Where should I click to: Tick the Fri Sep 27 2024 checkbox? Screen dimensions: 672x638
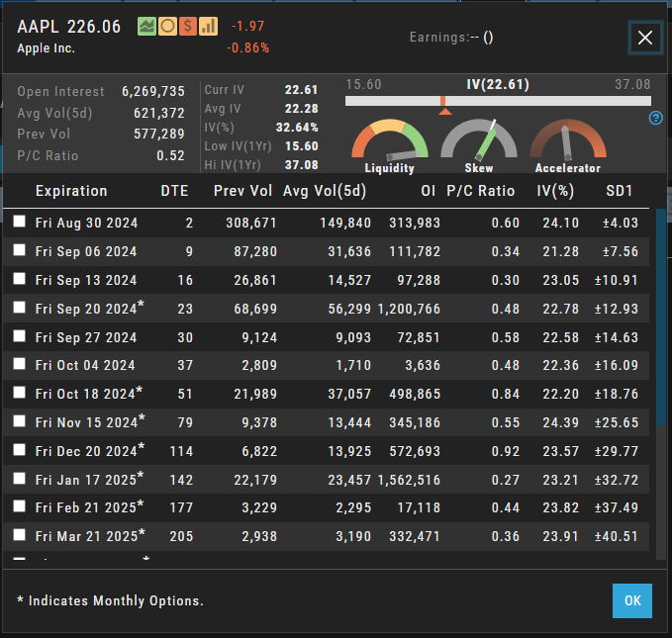19,336
